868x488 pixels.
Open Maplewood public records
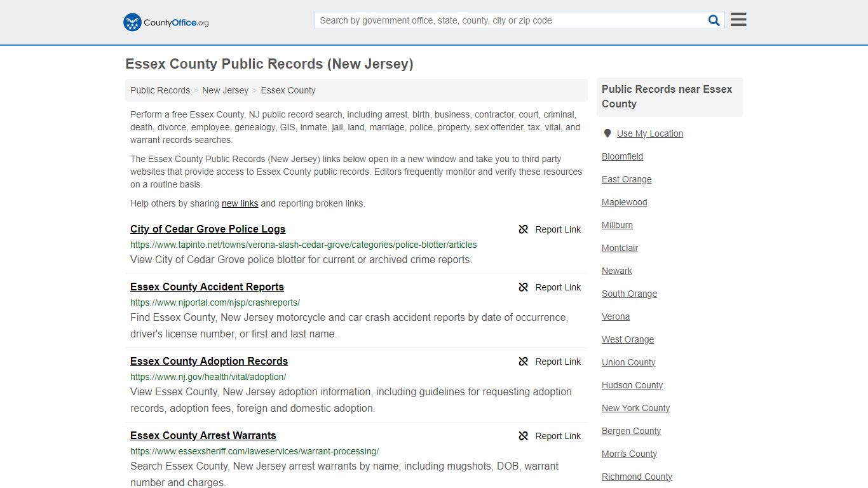pos(624,202)
